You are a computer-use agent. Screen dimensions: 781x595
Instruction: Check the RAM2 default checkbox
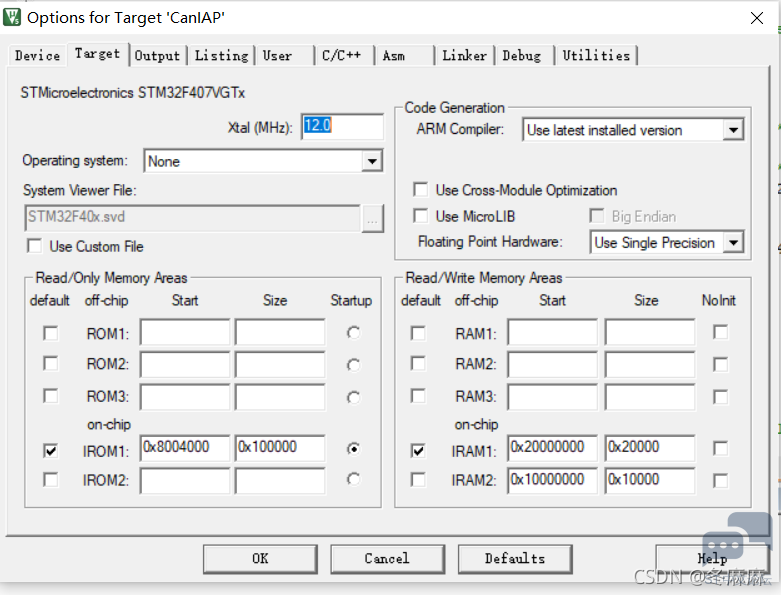pos(418,363)
